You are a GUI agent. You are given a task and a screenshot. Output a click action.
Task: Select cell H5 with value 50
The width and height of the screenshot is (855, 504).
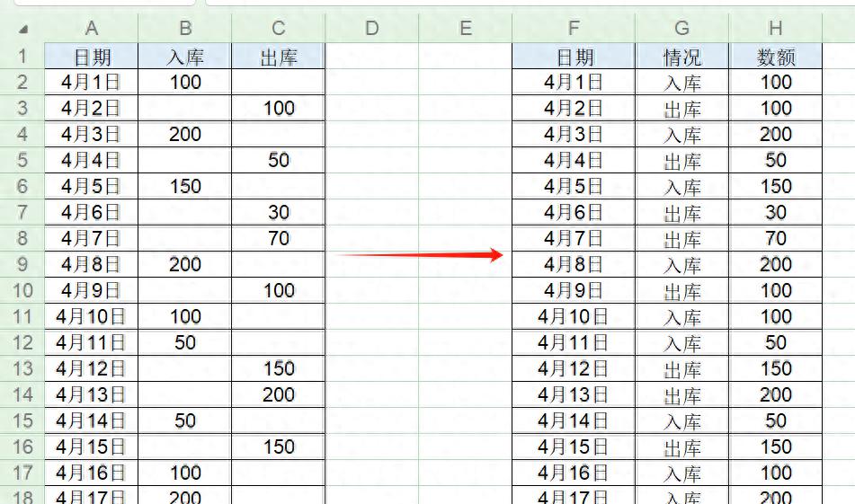(775, 160)
